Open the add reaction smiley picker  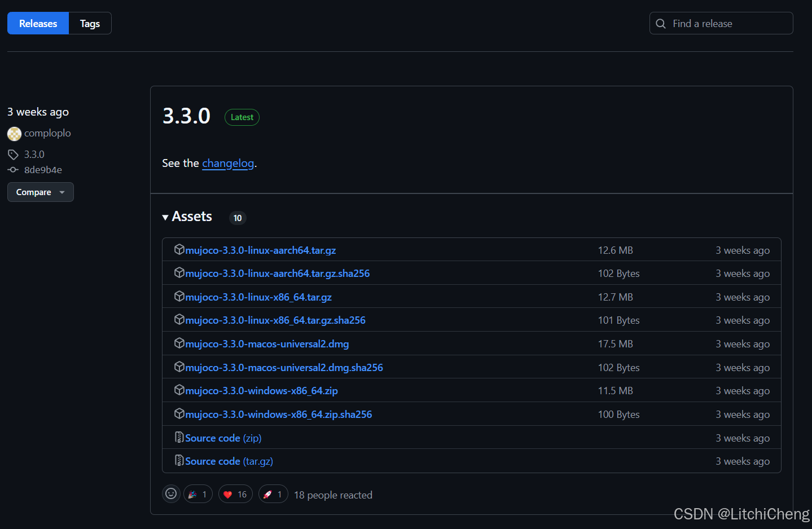(x=171, y=494)
